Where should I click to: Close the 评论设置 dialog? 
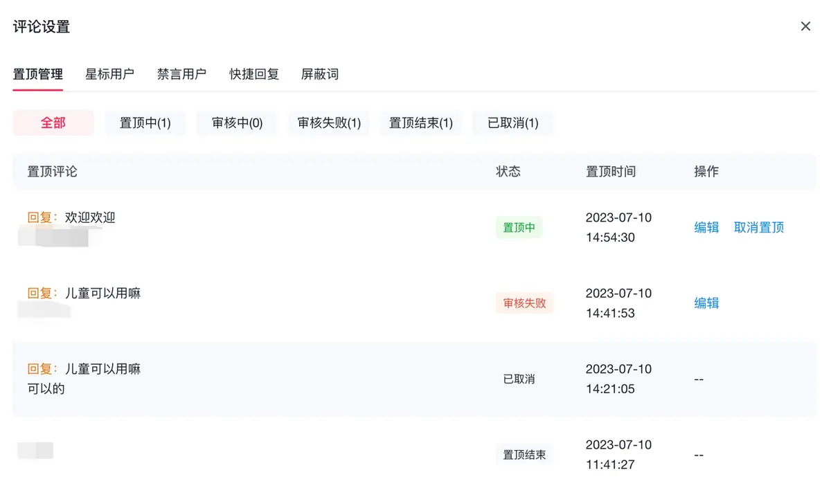[805, 26]
